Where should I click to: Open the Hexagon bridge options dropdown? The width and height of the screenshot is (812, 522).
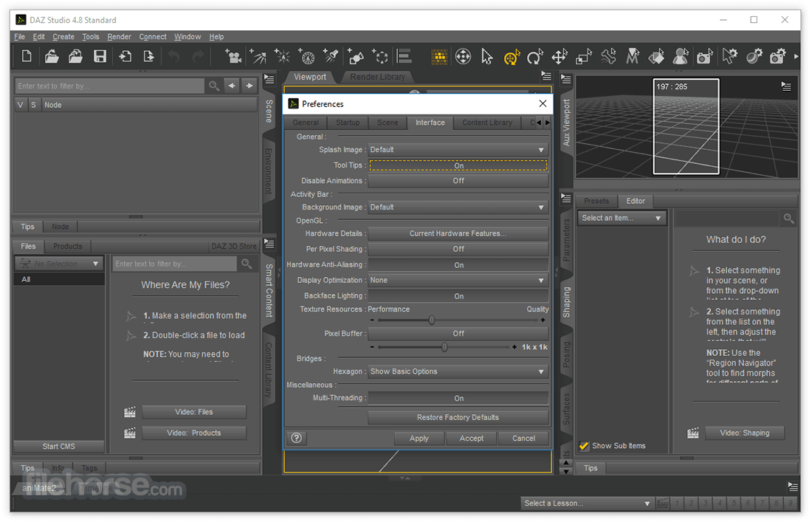[458, 371]
